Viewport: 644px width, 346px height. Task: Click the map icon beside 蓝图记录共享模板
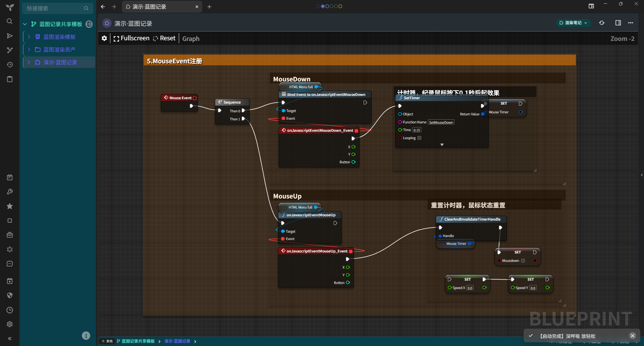[x=89, y=24]
